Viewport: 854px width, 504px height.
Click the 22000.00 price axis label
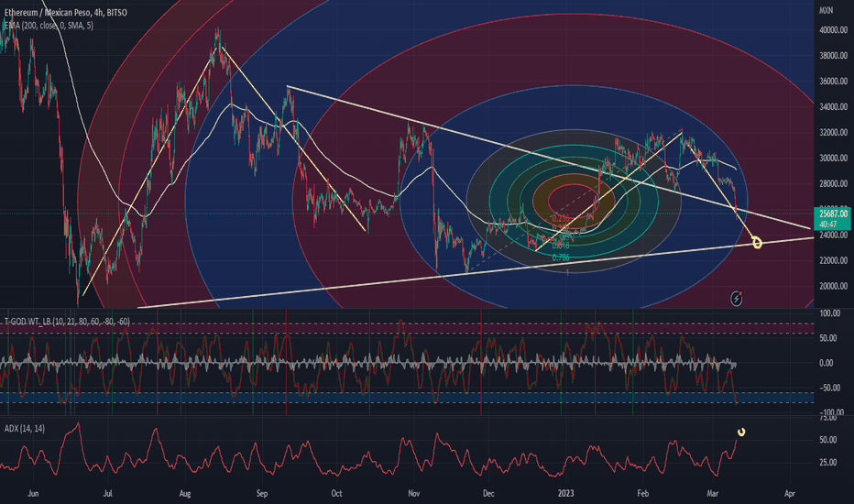pyautogui.click(x=833, y=260)
